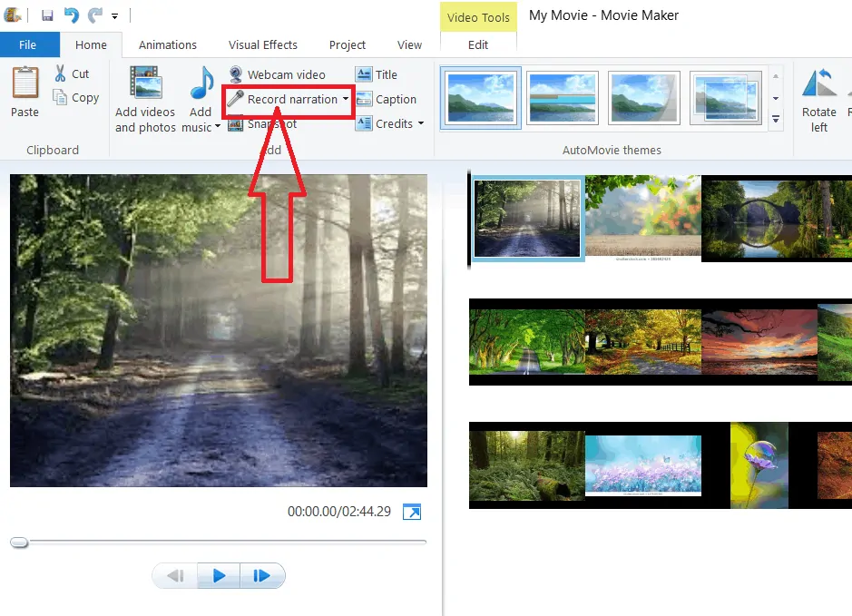Undo the last action

tap(71, 15)
